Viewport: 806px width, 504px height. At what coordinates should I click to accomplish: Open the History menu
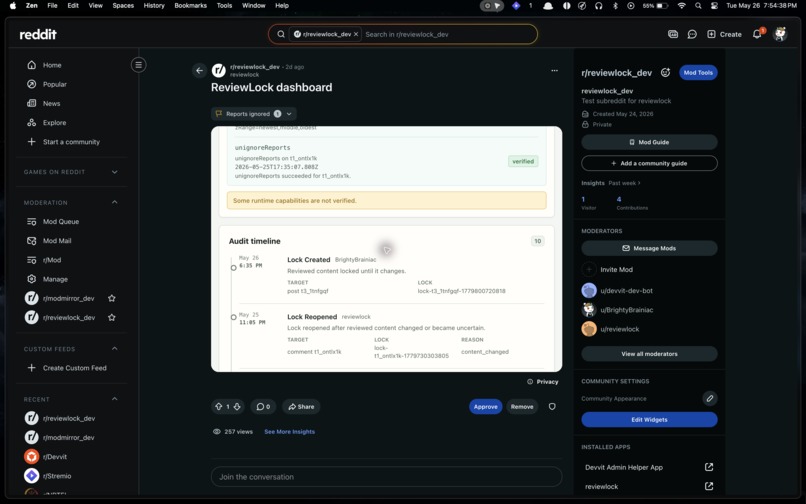click(154, 6)
